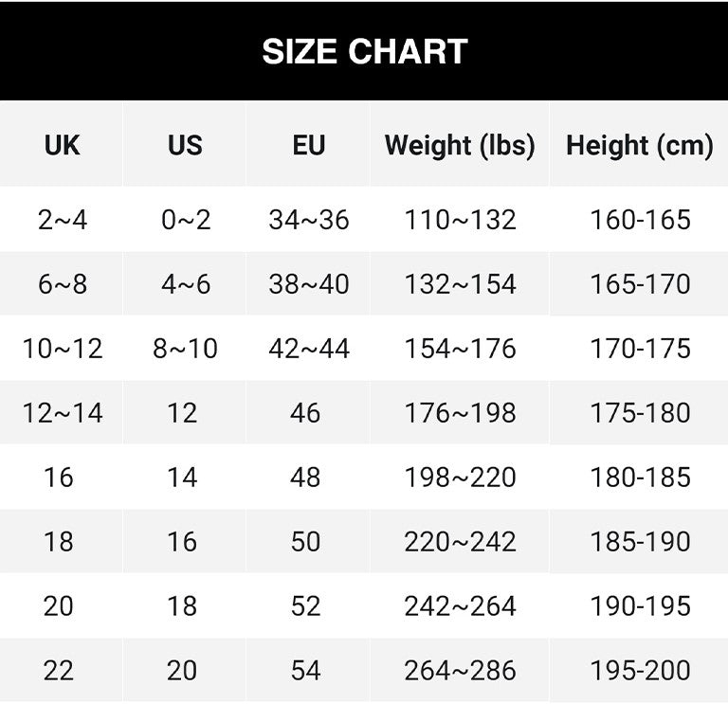Viewport: 728px width, 704px height.
Task: Select EU size 34~36 cell
Action: click(309, 220)
